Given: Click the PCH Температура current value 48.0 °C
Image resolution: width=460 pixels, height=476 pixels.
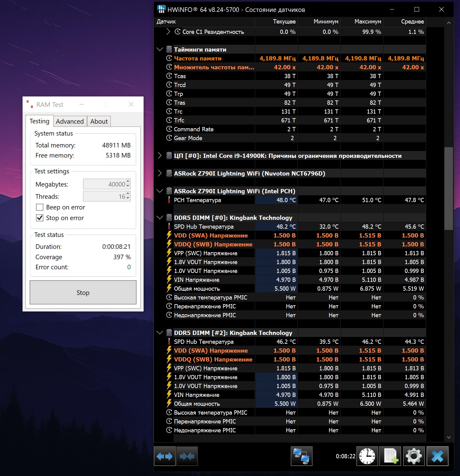Looking at the screenshot, I should click(286, 200).
